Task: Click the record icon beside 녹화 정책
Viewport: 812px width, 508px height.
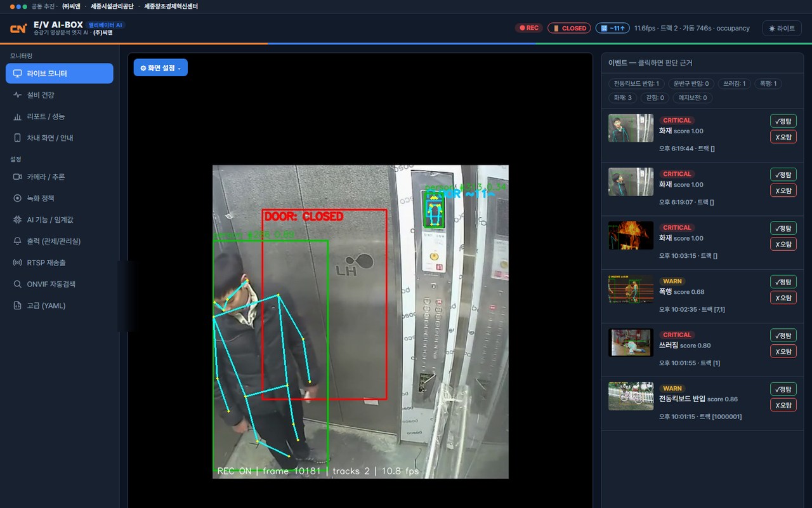Action: tap(17, 198)
